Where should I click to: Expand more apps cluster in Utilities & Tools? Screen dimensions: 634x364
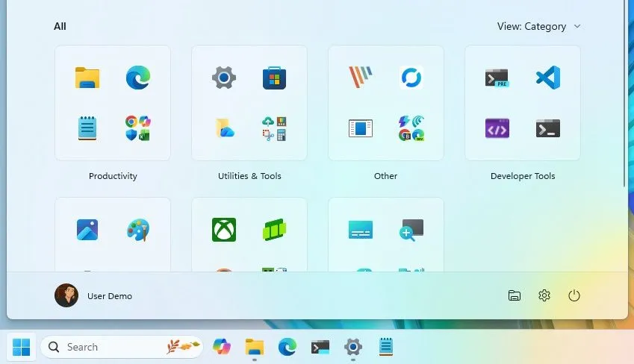pyautogui.click(x=275, y=128)
